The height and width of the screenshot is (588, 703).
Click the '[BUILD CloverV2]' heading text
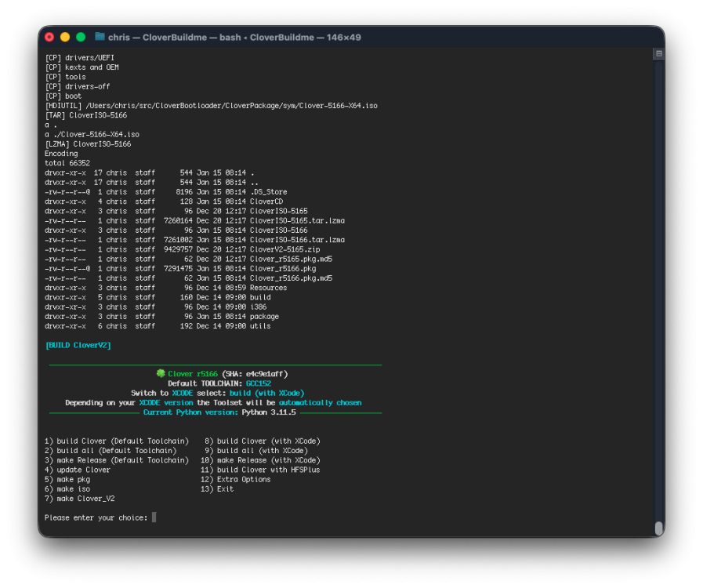coord(78,345)
